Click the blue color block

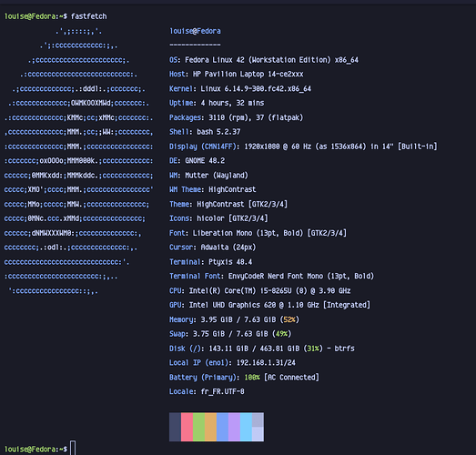coord(222,427)
